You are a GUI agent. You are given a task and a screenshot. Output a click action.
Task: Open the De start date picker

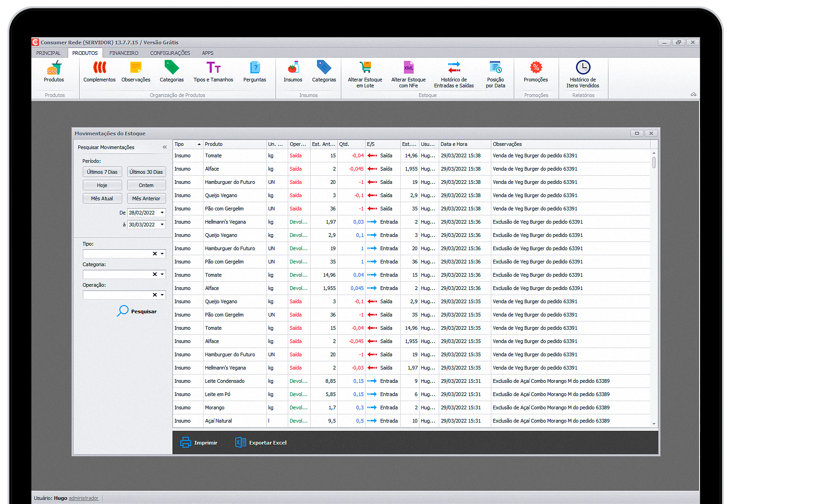(x=162, y=213)
